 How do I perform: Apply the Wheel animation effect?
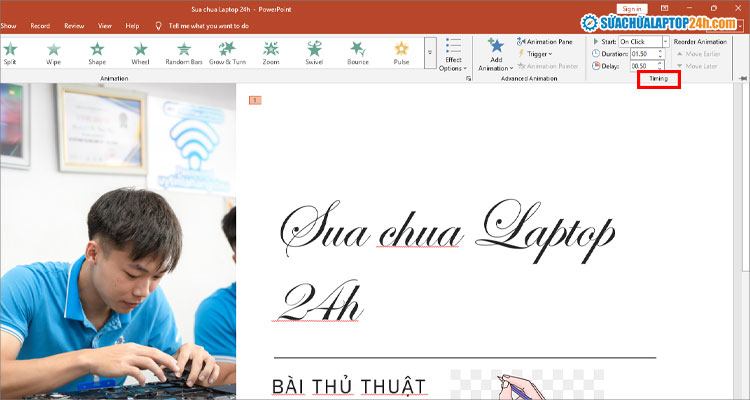tap(141, 53)
